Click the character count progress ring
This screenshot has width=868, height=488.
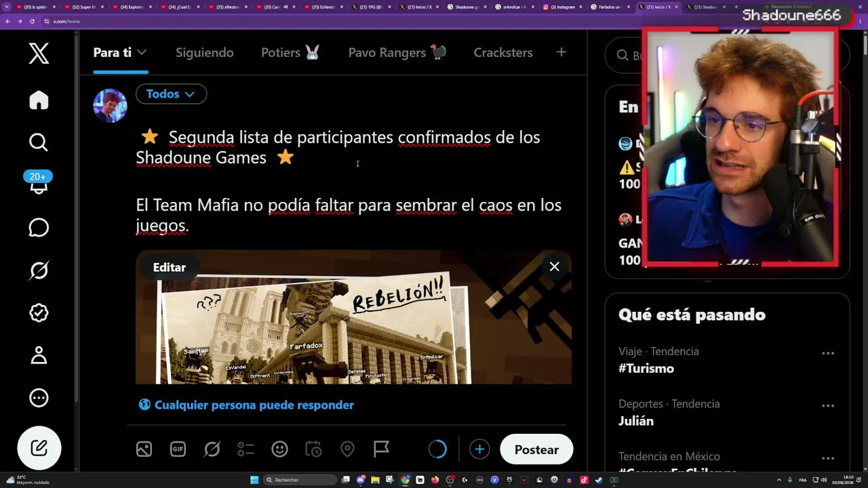click(x=437, y=449)
